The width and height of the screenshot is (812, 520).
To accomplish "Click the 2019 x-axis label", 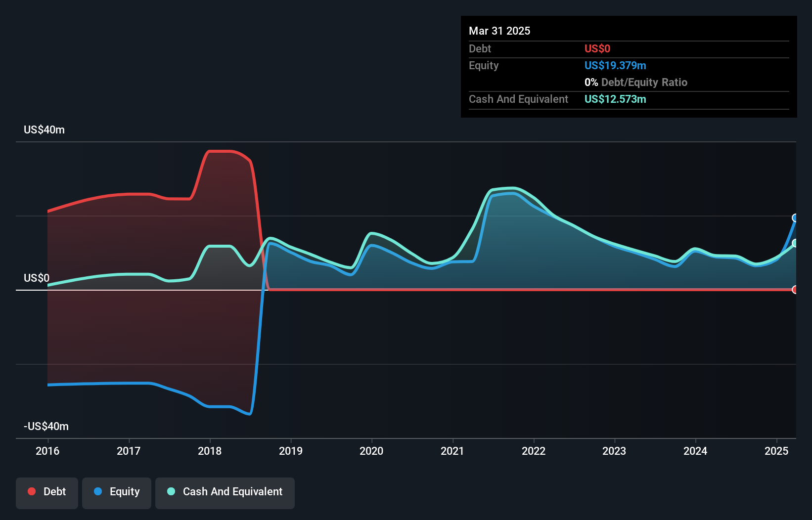I will (291, 451).
